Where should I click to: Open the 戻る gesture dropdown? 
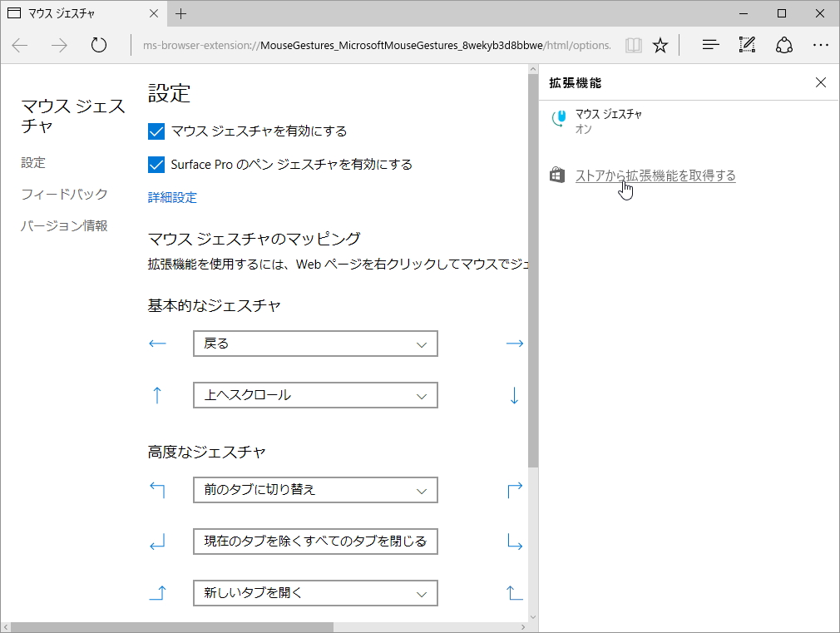pos(315,343)
